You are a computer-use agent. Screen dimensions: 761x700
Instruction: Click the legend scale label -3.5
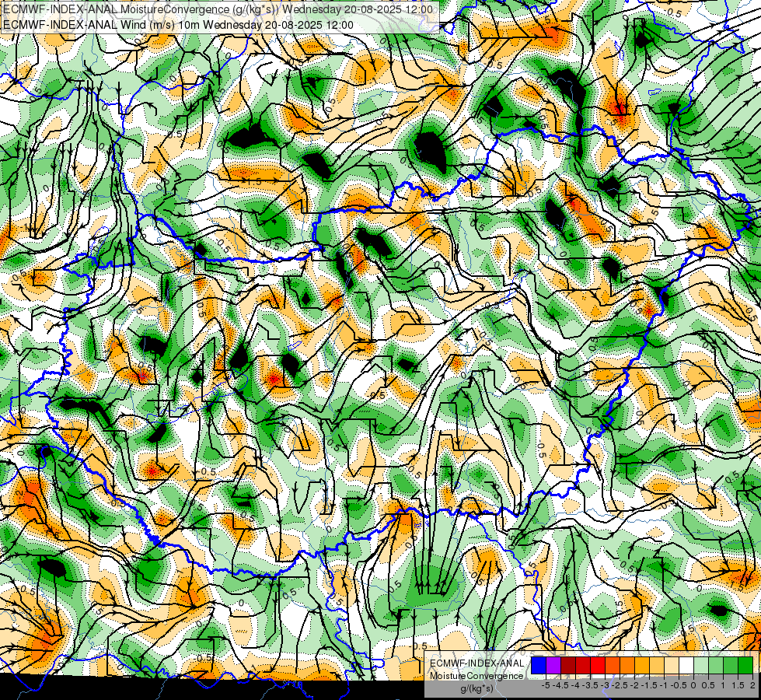591,685
